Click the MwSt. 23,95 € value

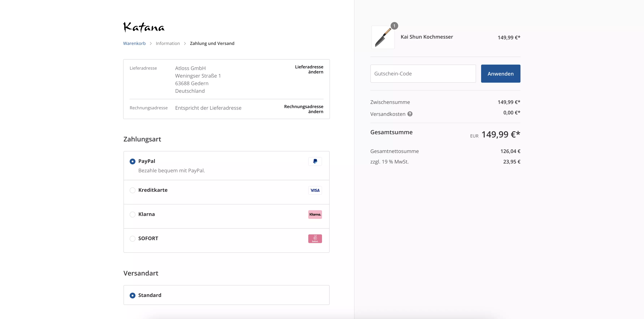click(x=512, y=162)
